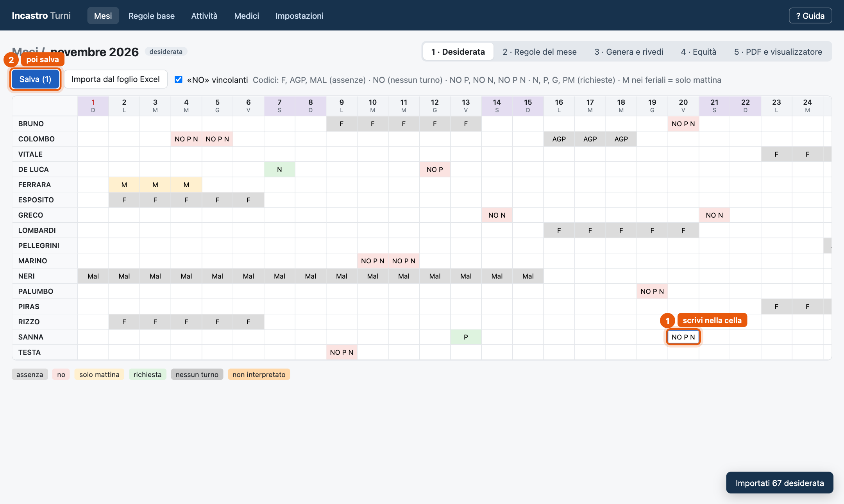Click TESTA's NO P N cell on day 9
Viewport: 844px width, 504px height.
pos(342,352)
